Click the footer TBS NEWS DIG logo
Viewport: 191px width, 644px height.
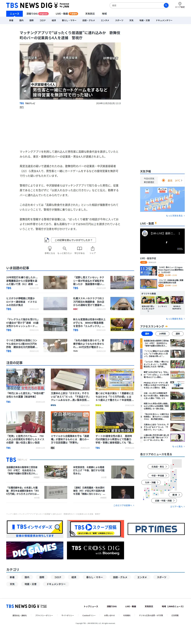pyautogui.click(x=26, y=606)
